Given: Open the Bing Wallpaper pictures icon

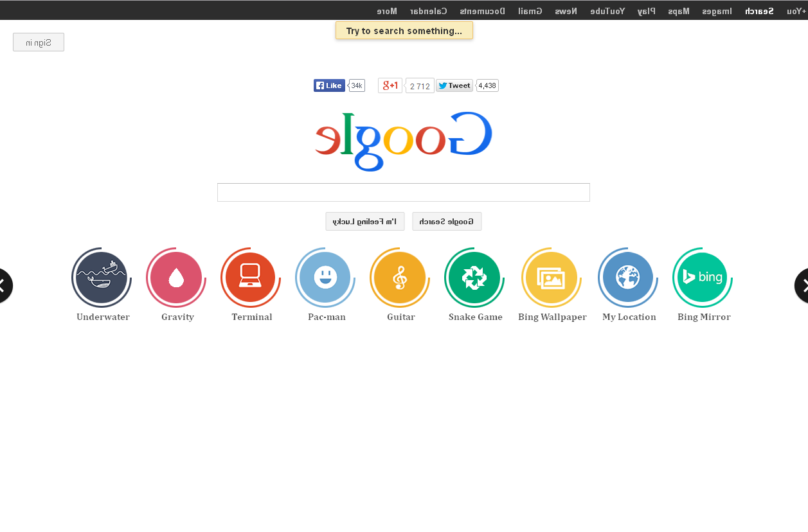Looking at the screenshot, I should pyautogui.click(x=552, y=278).
